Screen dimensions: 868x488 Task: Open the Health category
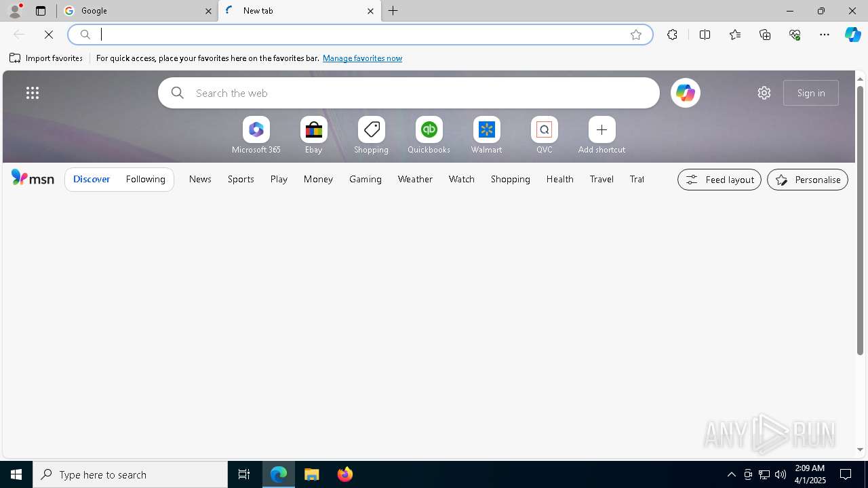click(560, 179)
